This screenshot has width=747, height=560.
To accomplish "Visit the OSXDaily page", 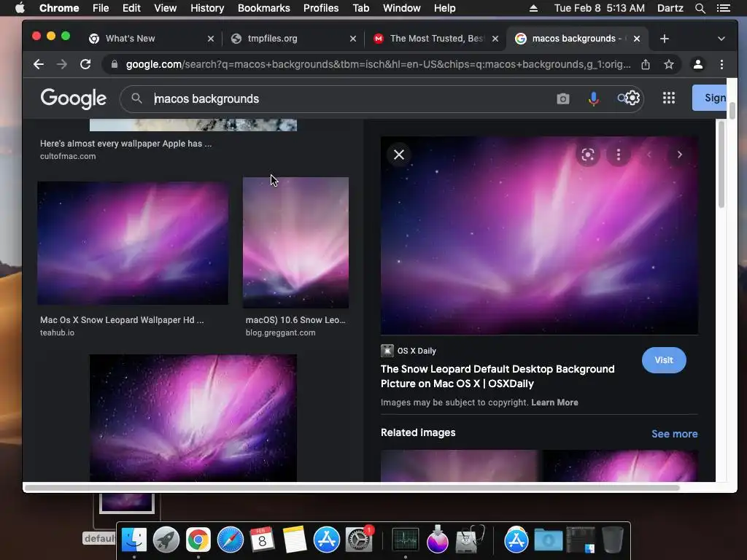I will pos(664,360).
